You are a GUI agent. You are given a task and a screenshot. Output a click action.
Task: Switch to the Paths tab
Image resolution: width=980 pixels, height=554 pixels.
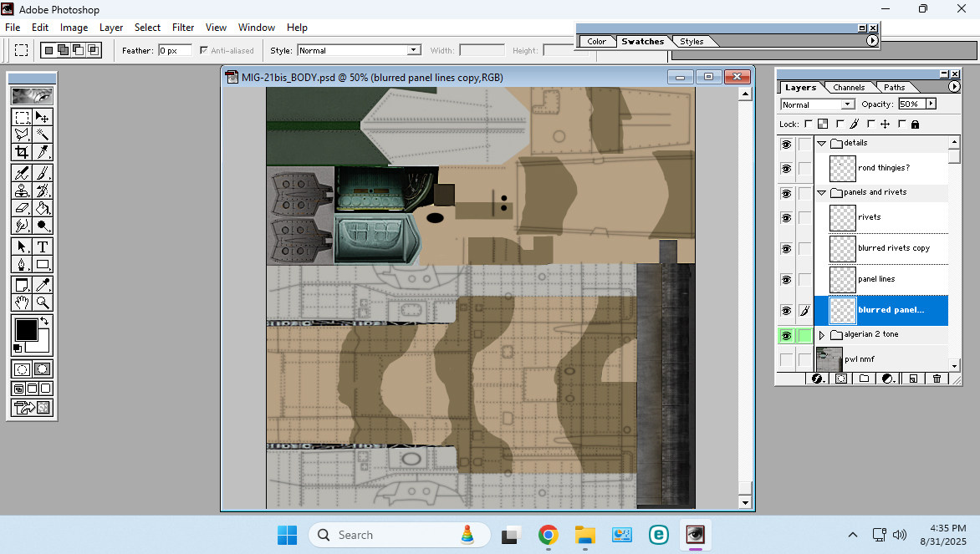894,88
